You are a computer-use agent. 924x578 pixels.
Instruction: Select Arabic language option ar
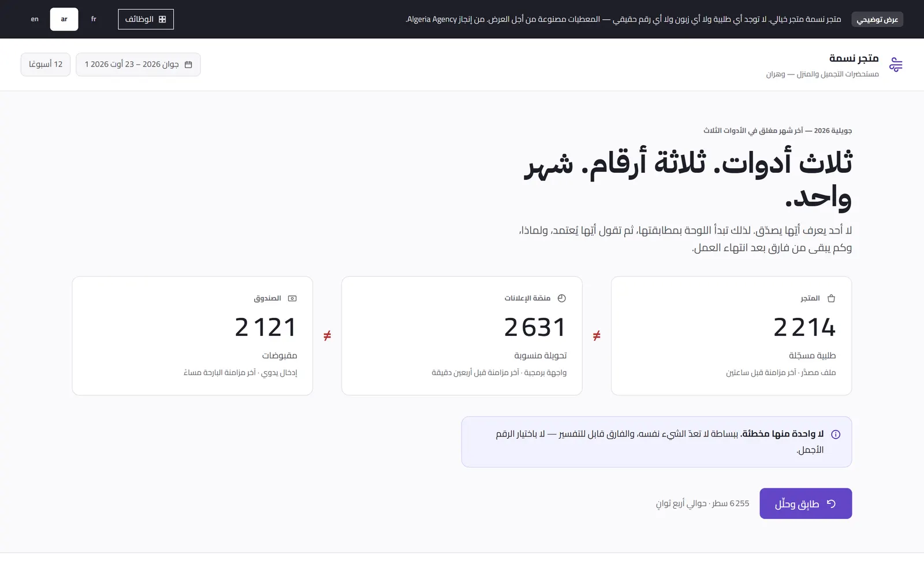(x=64, y=19)
